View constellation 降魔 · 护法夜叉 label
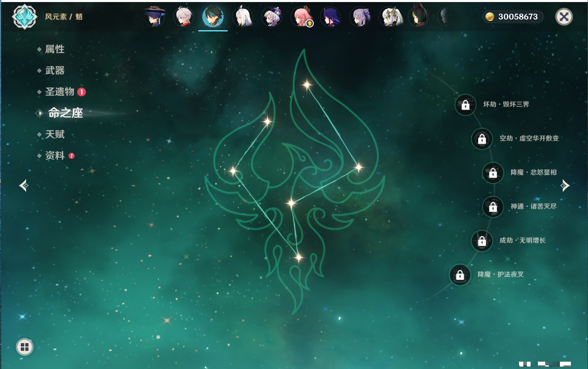Image resolution: width=588 pixels, height=369 pixels. pyautogui.click(x=500, y=274)
